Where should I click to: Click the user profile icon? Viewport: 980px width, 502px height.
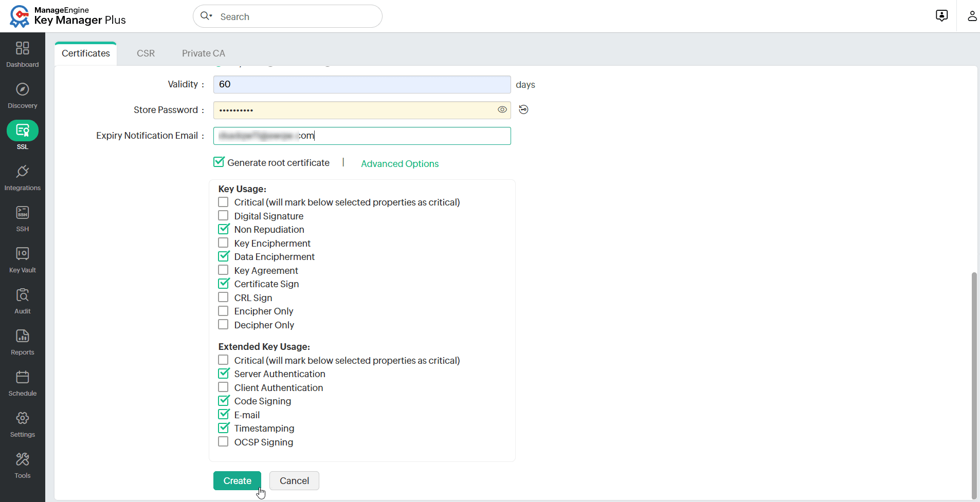pyautogui.click(x=972, y=16)
